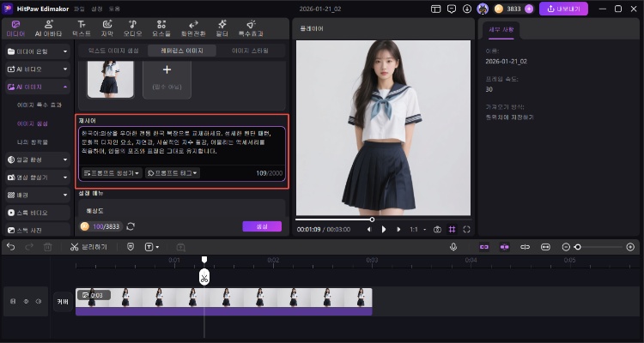Select the Details (세부 사항) tab

click(501, 29)
